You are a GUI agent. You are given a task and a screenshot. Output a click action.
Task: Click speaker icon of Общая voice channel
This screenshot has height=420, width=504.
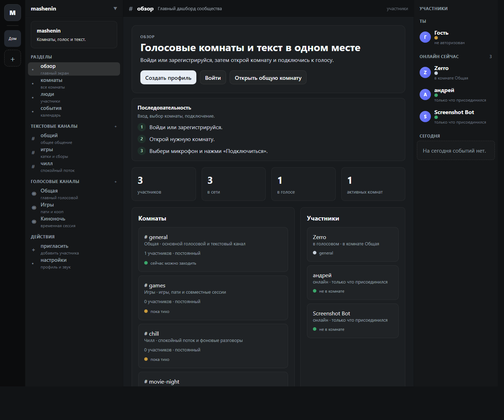coord(34,194)
